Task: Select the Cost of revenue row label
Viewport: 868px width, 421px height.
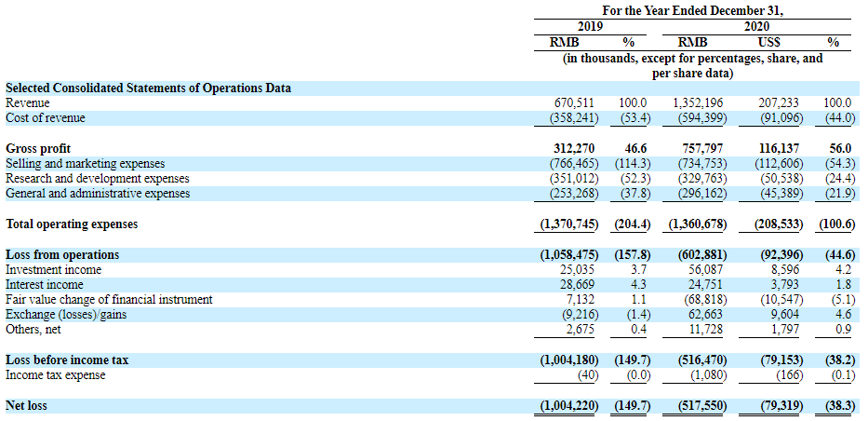Action: (x=45, y=118)
